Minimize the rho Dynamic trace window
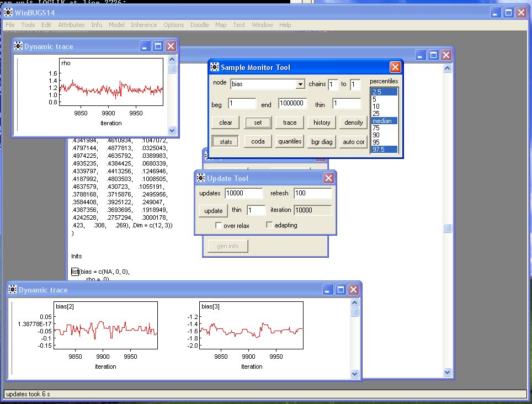The height and width of the screenshot is (404, 532). point(146,46)
